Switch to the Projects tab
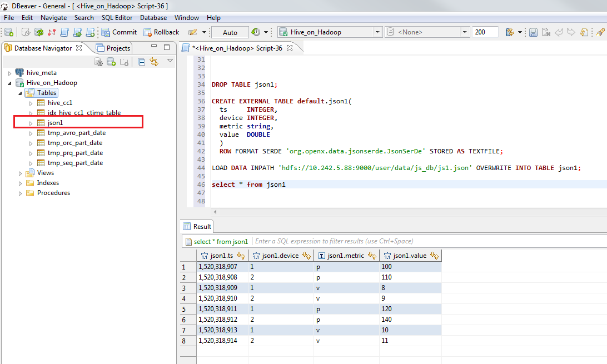The width and height of the screenshot is (607, 364). coord(117,48)
